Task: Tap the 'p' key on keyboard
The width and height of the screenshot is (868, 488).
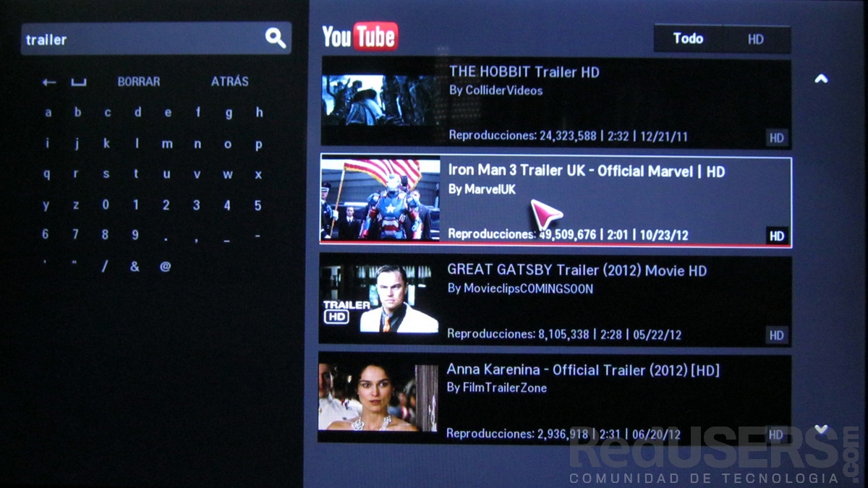Action: click(x=259, y=145)
